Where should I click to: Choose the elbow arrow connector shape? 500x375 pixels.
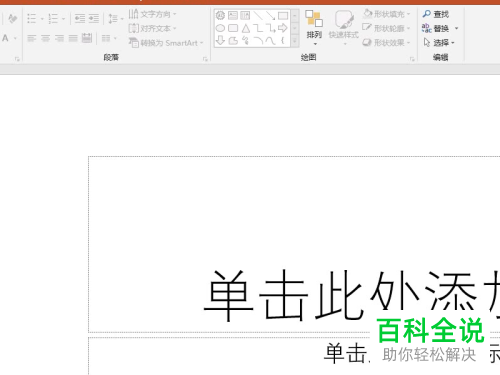pyautogui.click(x=270, y=28)
